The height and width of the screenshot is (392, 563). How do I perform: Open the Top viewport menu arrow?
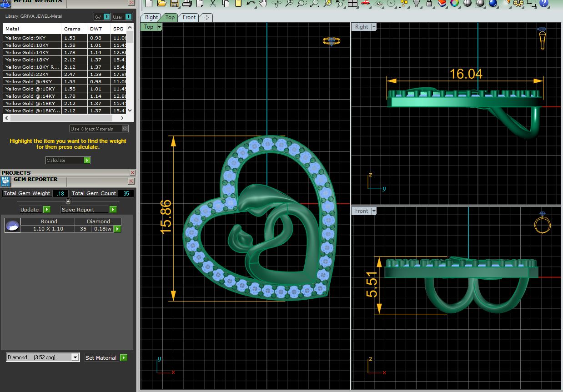coord(159,27)
